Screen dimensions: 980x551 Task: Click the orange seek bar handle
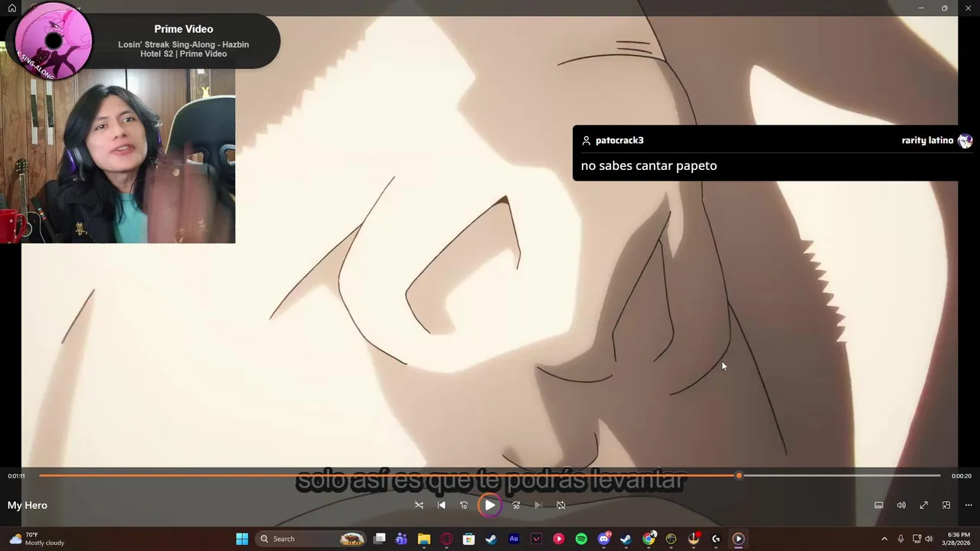tap(739, 476)
